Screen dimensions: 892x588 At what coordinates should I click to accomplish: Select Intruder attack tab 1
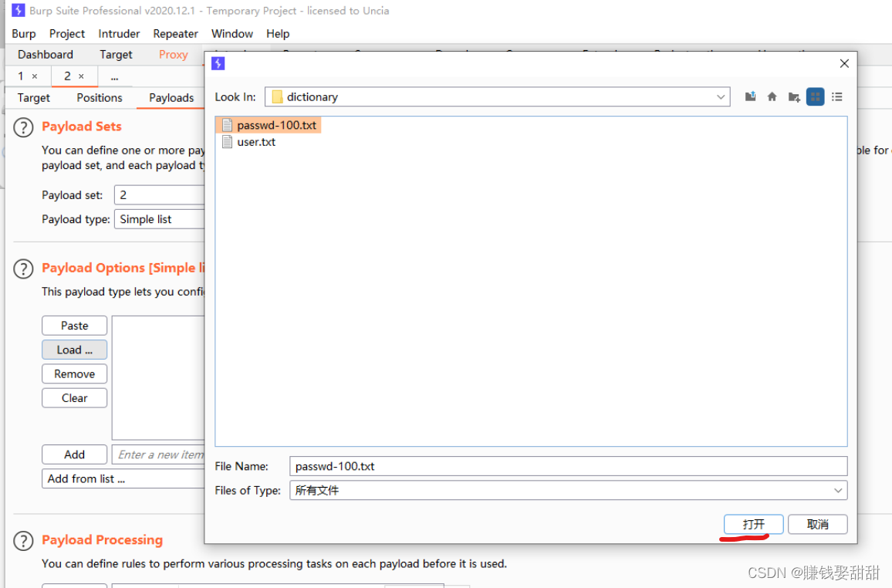coord(21,76)
